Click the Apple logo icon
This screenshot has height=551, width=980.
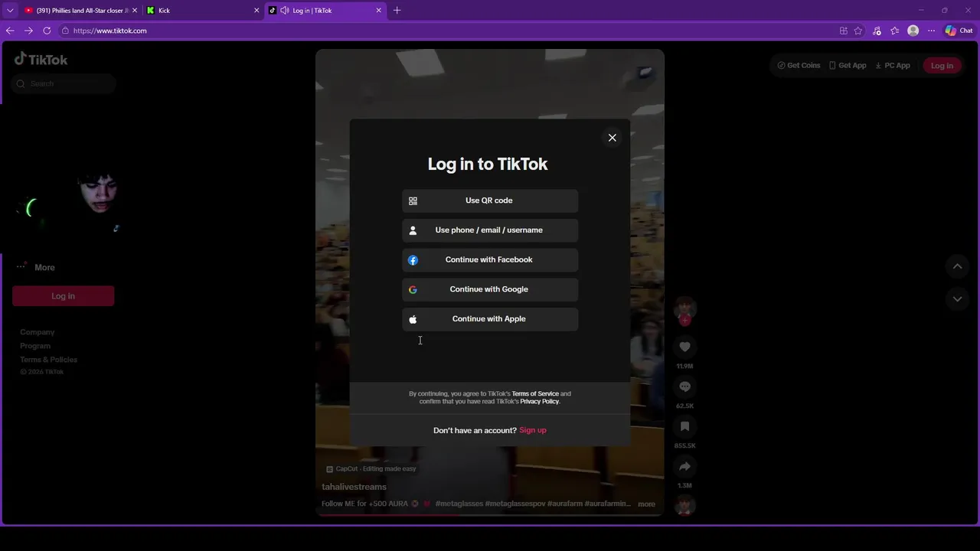413,319
